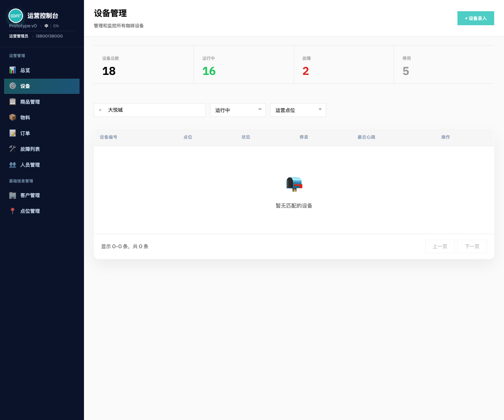Click the magnifier icon in the search box
This screenshot has height=420, width=504.
click(x=100, y=110)
